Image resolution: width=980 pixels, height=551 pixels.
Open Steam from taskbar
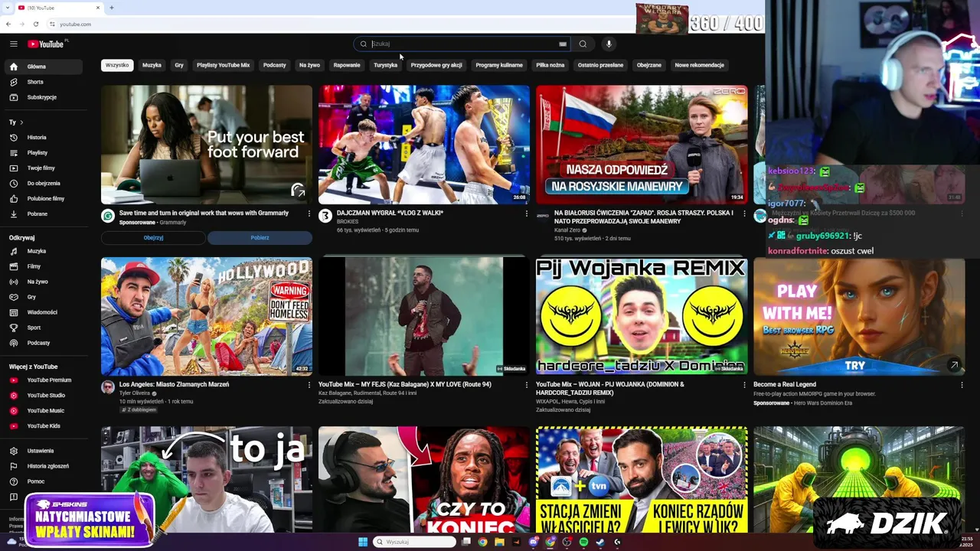[x=600, y=542]
